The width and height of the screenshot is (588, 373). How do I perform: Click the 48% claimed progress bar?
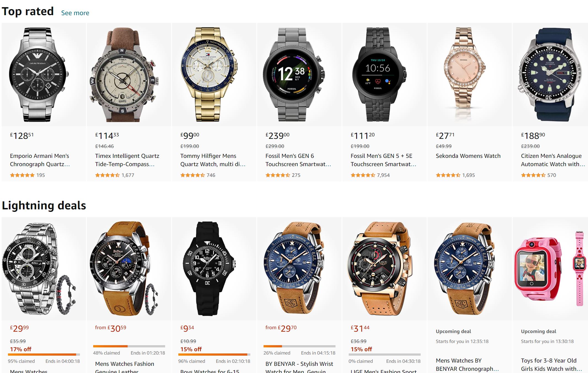(x=129, y=346)
